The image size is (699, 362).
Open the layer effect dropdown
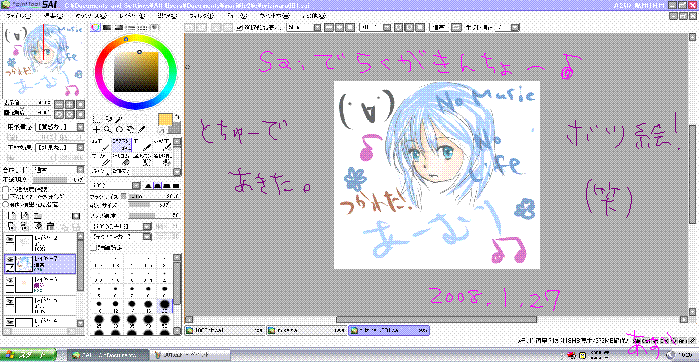point(59,148)
